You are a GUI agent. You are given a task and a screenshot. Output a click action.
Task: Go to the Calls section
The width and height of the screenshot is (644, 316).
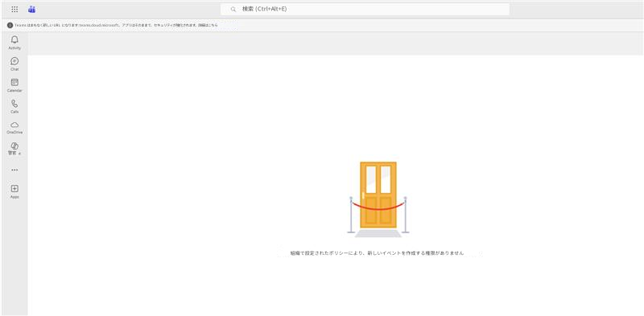(14, 106)
